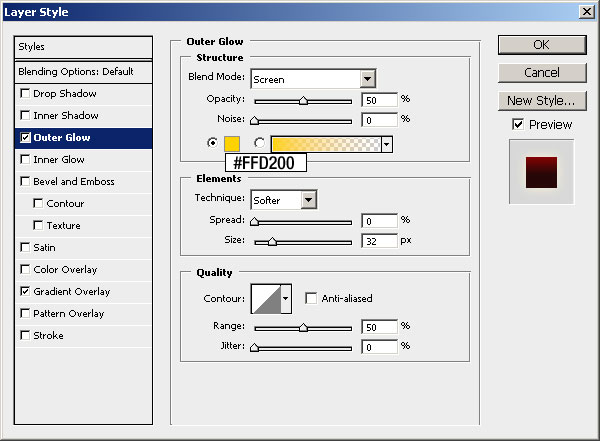Enable the Pattern Overlay checkbox

25,313
